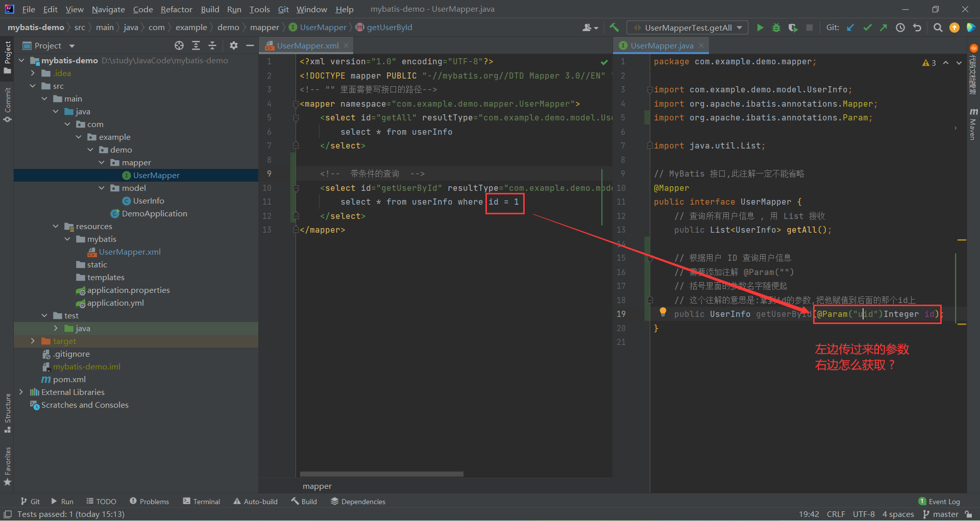This screenshot has height=521, width=980.
Task: Toggle tool window bars bottom-left icon
Action: click(8, 514)
